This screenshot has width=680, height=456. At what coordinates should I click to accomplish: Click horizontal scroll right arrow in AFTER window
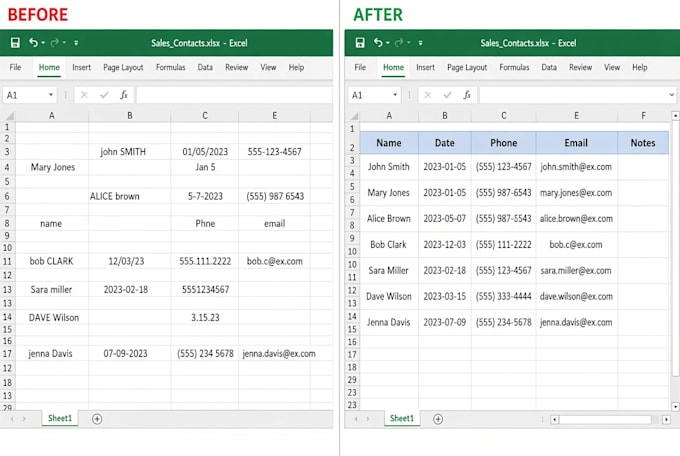pyautogui.click(x=666, y=419)
